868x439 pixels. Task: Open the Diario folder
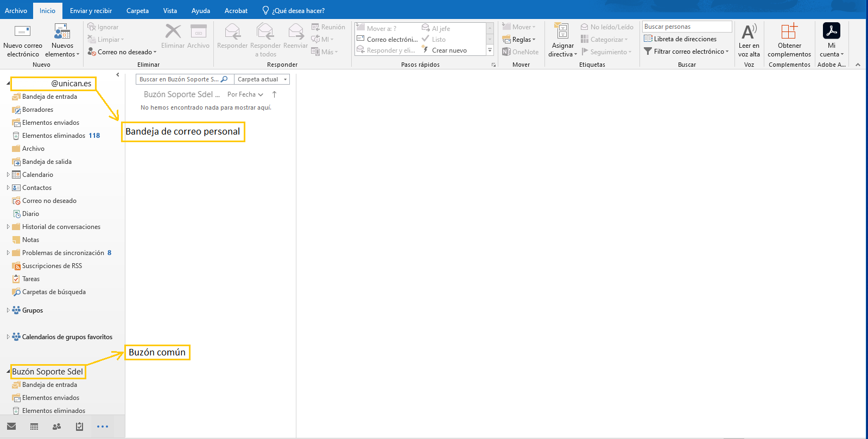30,214
